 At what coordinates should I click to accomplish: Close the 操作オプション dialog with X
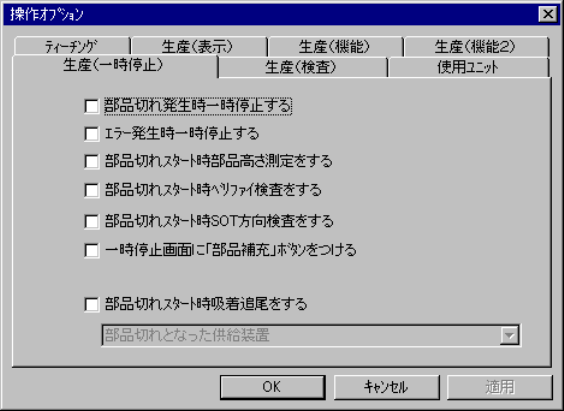[548, 14]
